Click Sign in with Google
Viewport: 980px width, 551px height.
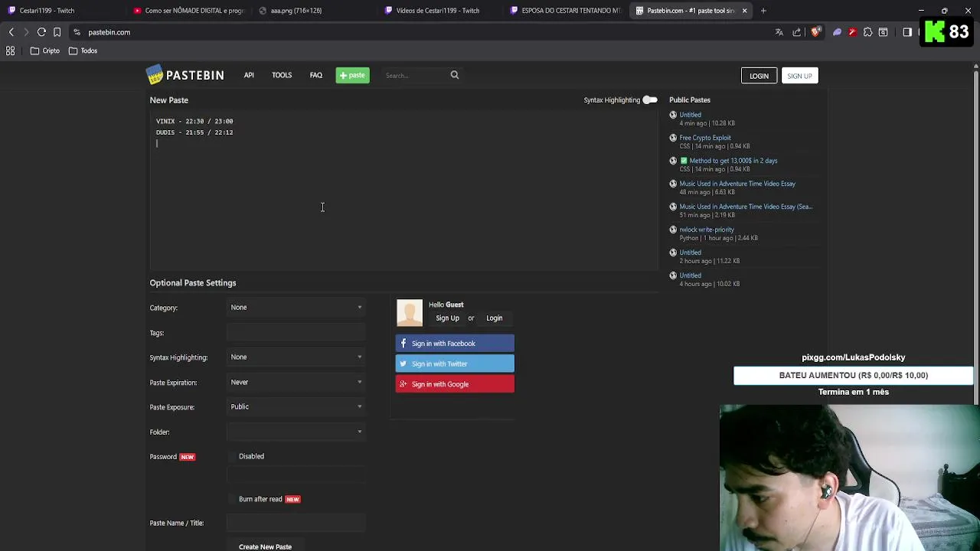pyautogui.click(x=455, y=384)
